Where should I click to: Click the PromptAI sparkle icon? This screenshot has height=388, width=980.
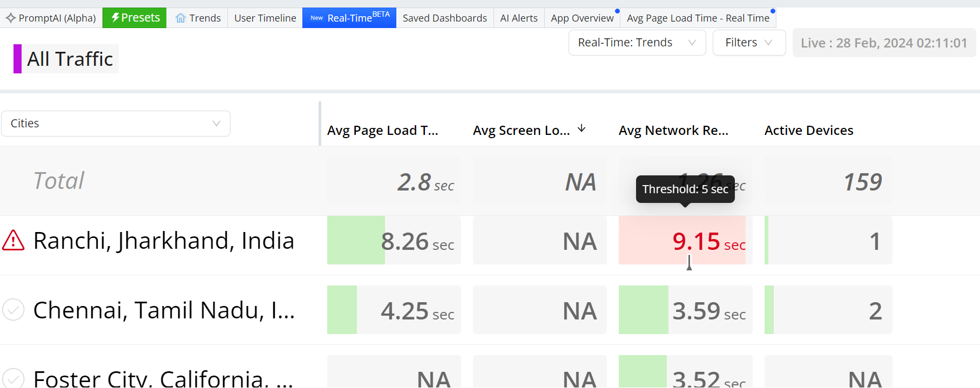pyautogui.click(x=11, y=18)
